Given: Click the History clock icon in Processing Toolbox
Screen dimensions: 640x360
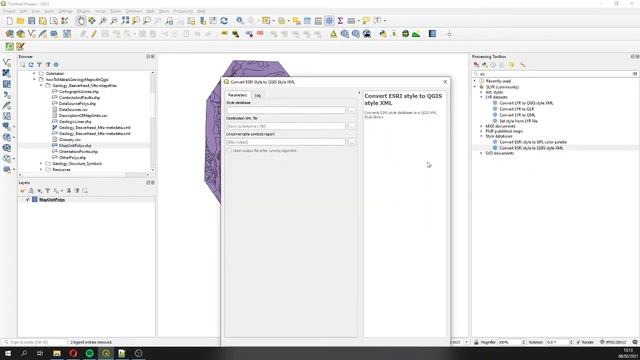Looking at the screenshot, I should point(493,65).
